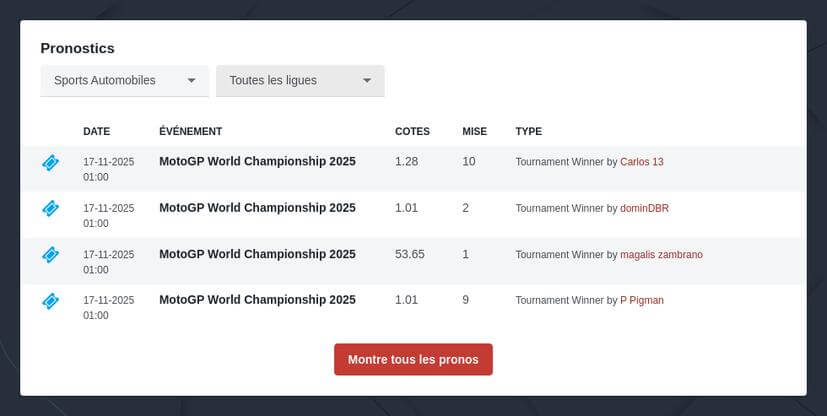This screenshot has width=827, height=416.
Task: Click the Toutes les ligues dropdown arrow
Action: click(367, 81)
